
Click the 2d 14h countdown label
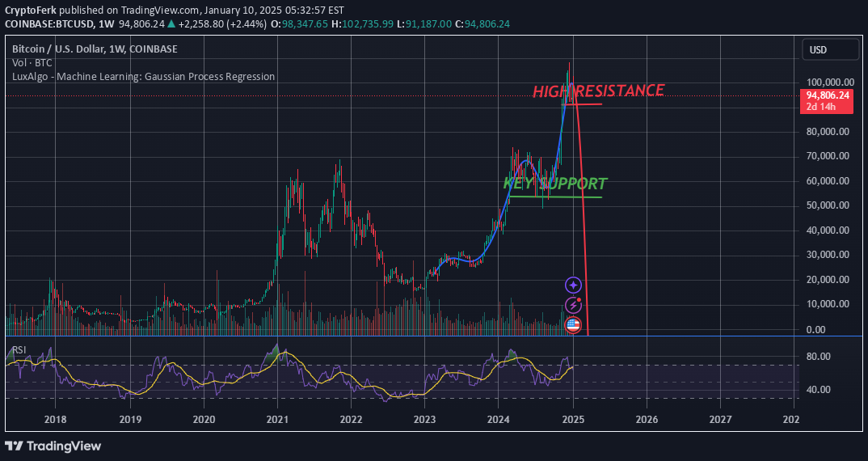click(x=821, y=107)
